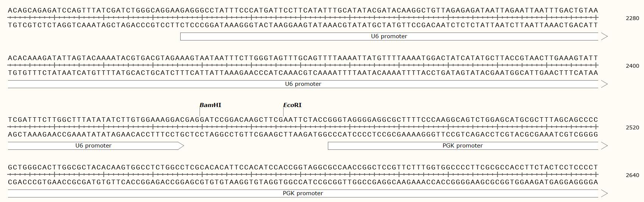The width and height of the screenshot is (644, 202).
Task: Click the 2280 position number
Action: coord(632,18)
